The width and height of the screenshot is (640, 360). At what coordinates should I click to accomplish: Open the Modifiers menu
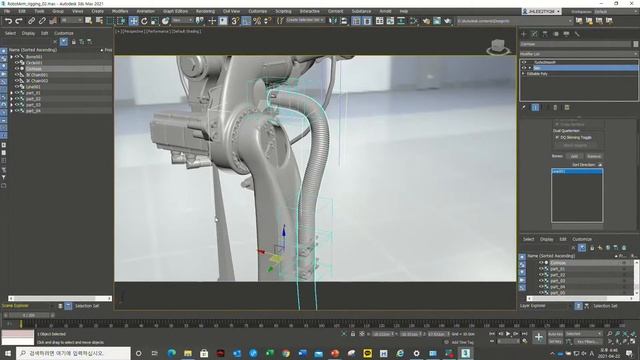(x=120, y=11)
